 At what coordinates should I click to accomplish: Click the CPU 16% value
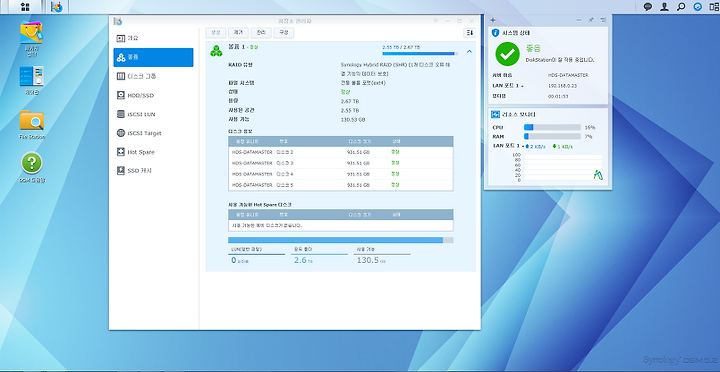(x=590, y=127)
